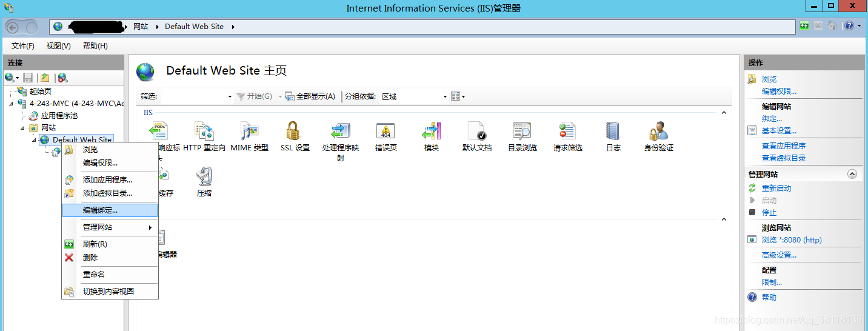This screenshot has width=868, height=331.
Task: Open the SSL 设置 padlock icon
Action: click(295, 131)
